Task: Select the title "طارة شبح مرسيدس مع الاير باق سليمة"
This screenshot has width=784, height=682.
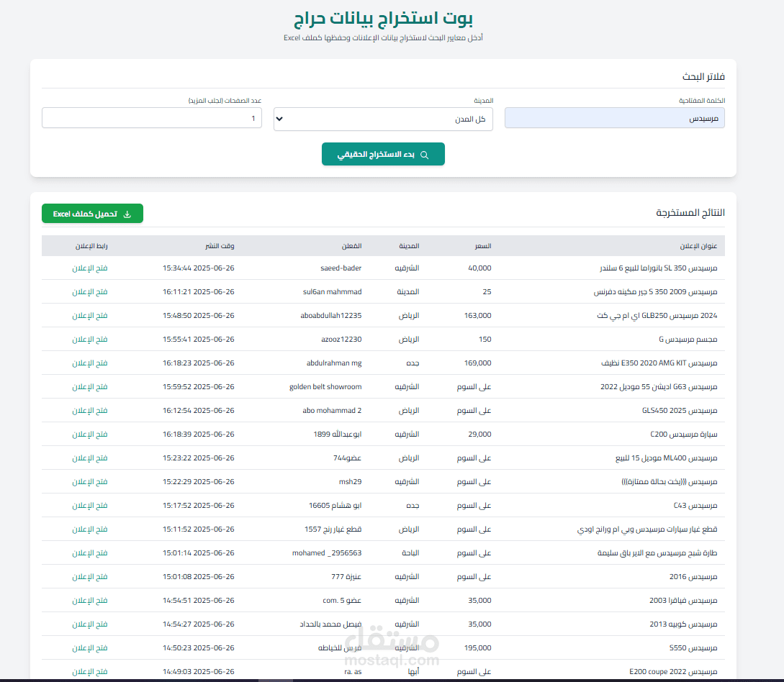Action: pos(657,553)
